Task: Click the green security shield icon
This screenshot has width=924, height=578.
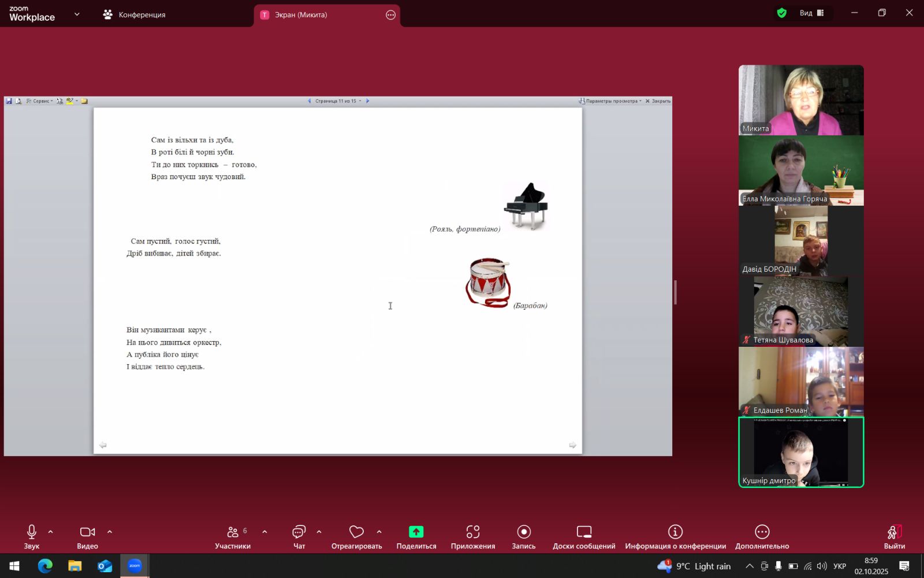Action: point(782,13)
